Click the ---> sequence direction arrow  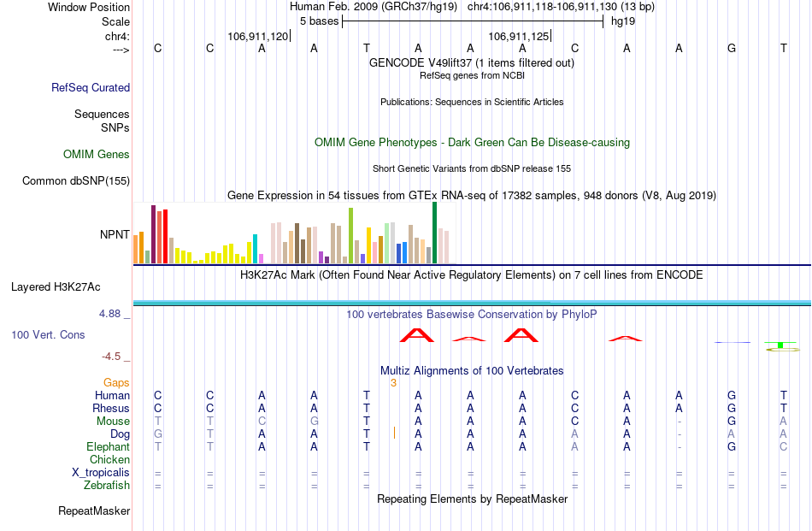(x=121, y=50)
